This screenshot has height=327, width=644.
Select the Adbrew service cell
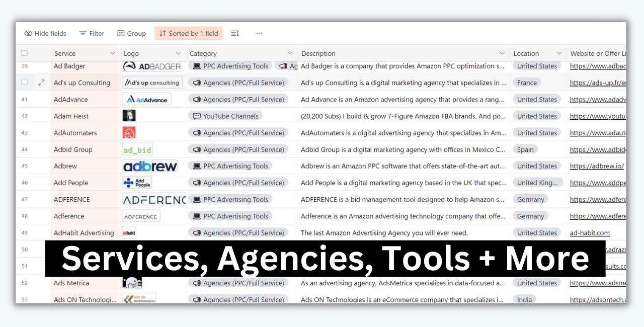click(86, 166)
